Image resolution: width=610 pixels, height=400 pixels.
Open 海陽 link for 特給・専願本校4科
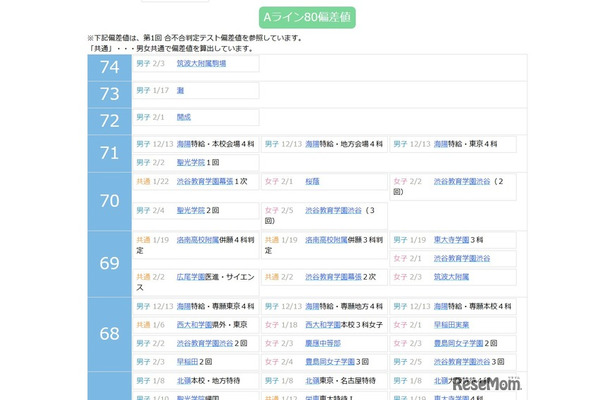point(441,307)
